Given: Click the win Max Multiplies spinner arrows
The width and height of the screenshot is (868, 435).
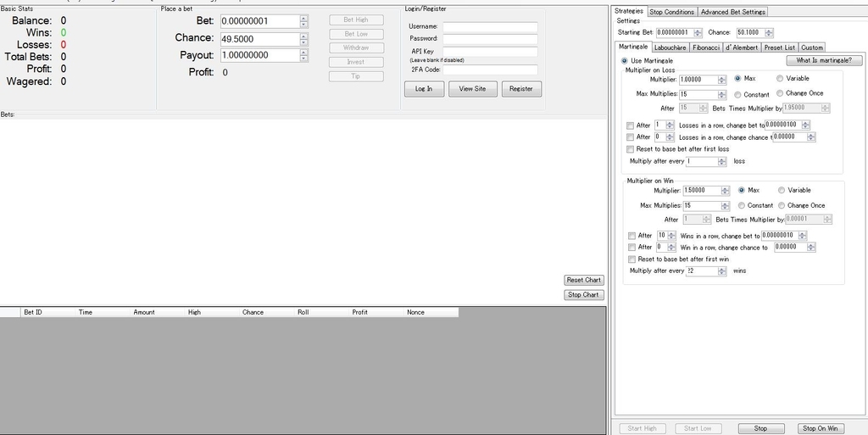Looking at the screenshot, I should point(726,206).
